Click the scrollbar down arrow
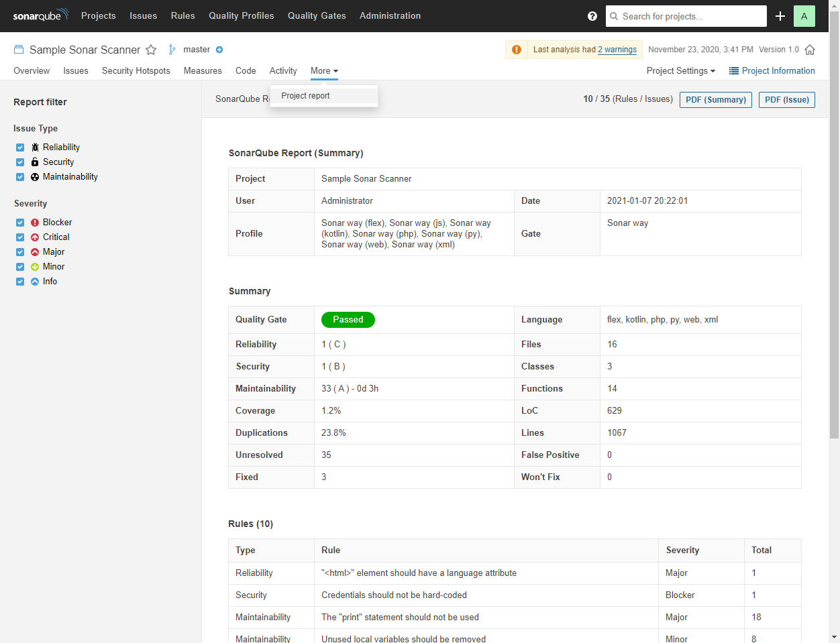The width and height of the screenshot is (840, 643). (x=834, y=637)
